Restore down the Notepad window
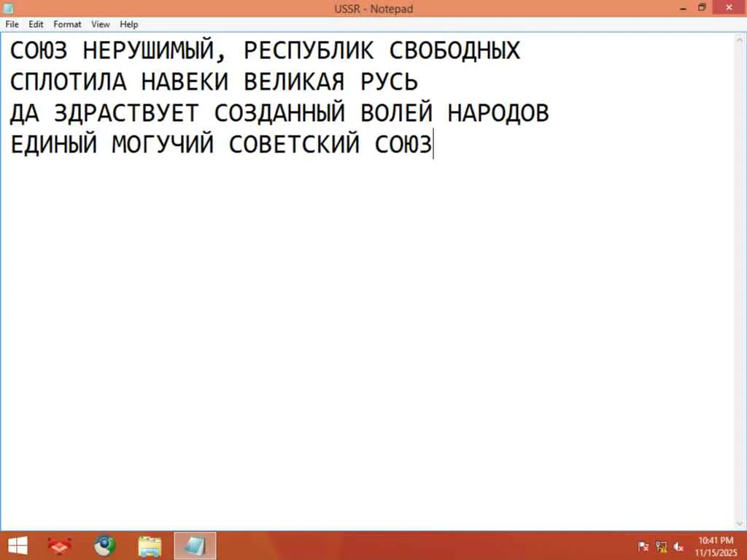This screenshot has height=560, width=747. click(x=702, y=7)
